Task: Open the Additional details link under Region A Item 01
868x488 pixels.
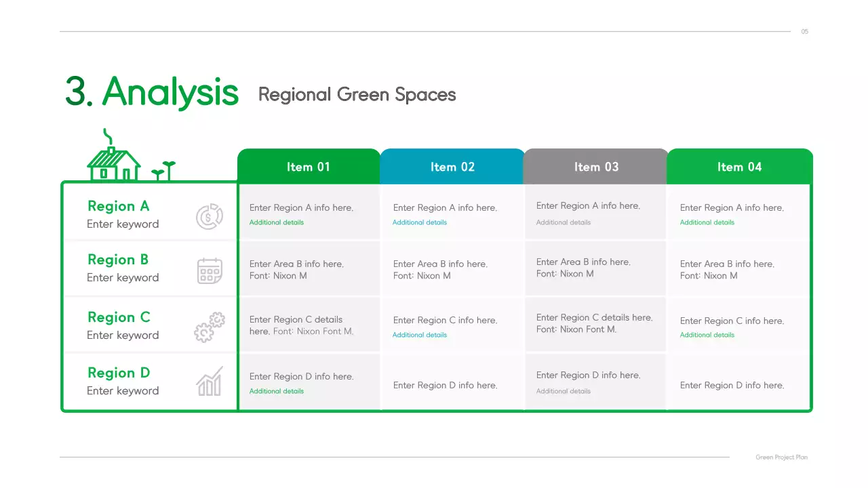Action: pyautogui.click(x=276, y=222)
